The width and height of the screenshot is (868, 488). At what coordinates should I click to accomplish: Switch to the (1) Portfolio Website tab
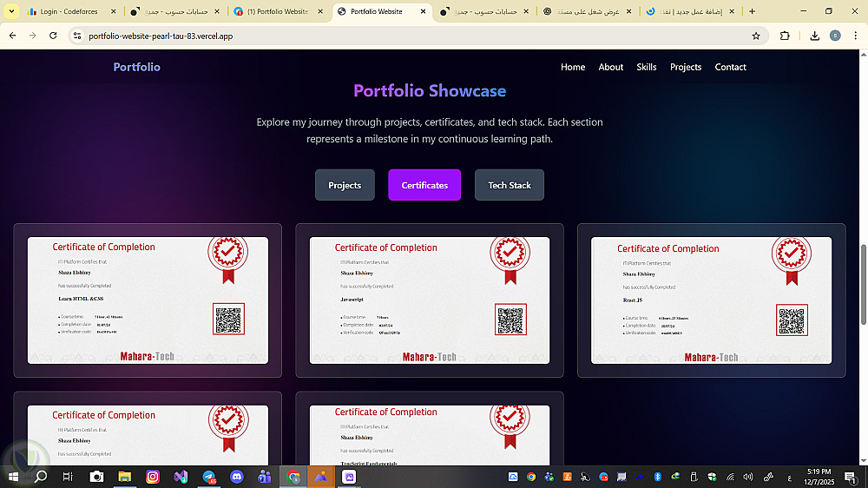[279, 11]
